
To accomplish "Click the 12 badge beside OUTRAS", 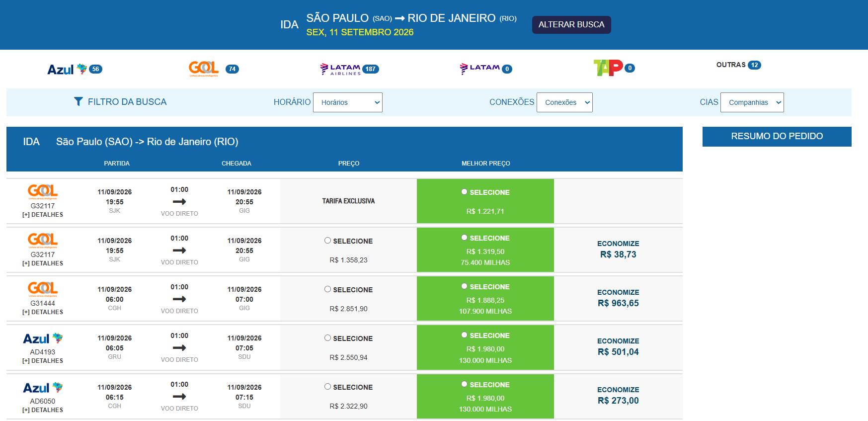I will (x=754, y=65).
